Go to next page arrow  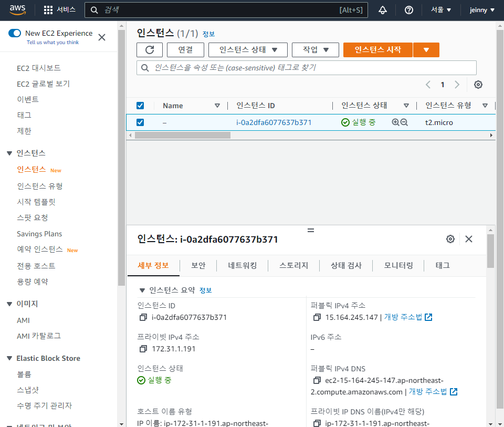pyautogui.click(x=457, y=85)
